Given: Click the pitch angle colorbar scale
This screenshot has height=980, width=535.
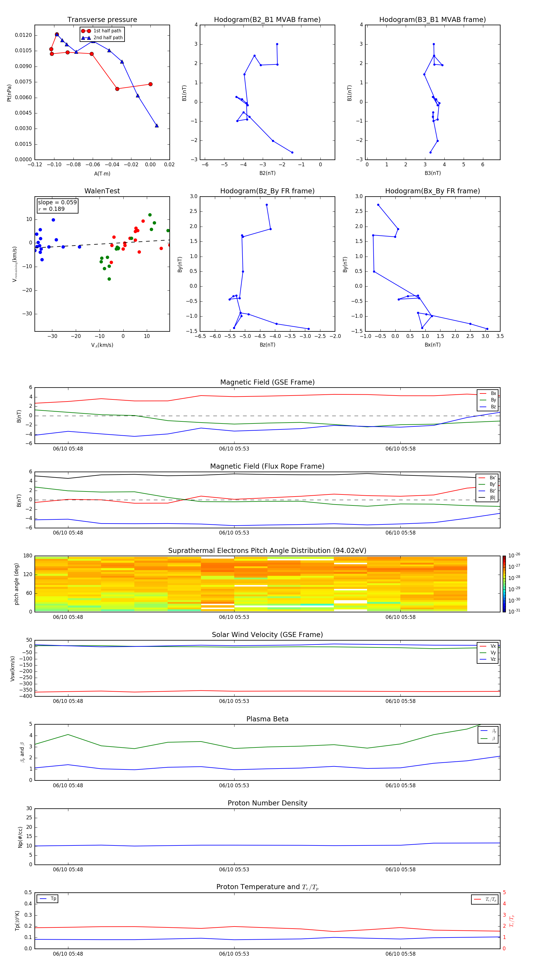Looking at the screenshot, I should 504,584.
